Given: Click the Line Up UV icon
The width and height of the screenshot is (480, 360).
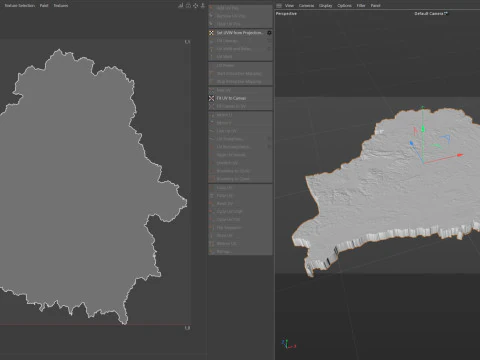Looking at the screenshot, I should [211, 131].
